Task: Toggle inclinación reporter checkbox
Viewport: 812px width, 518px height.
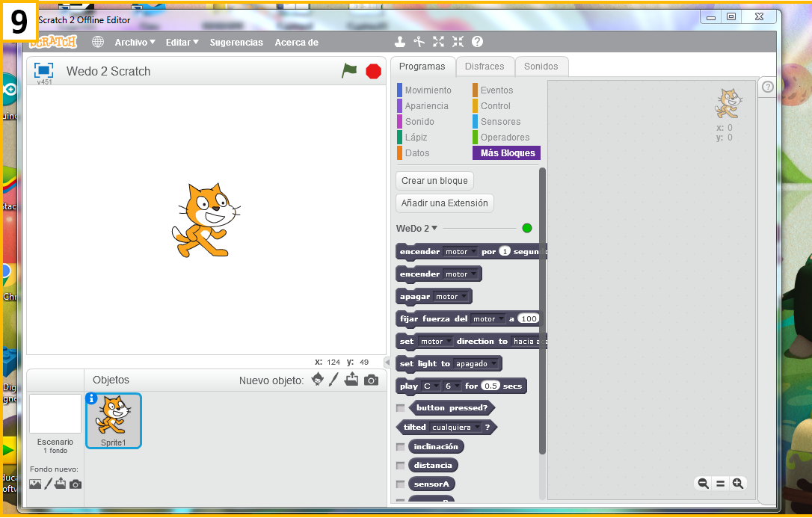Action: coord(400,446)
